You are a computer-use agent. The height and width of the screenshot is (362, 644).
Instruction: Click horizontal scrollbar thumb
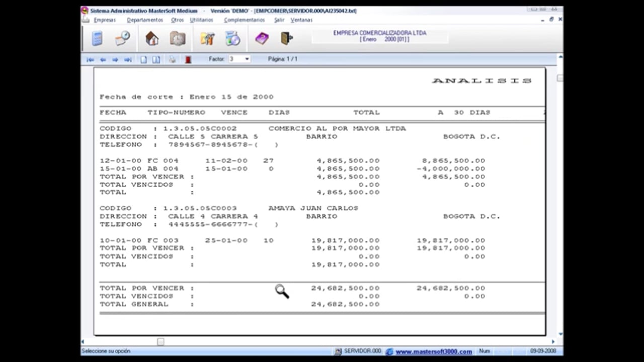pos(160,342)
